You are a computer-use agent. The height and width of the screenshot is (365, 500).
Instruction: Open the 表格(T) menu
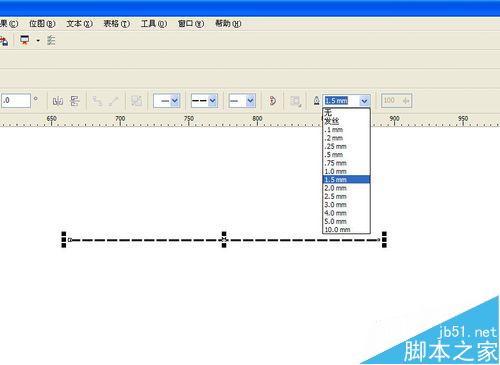(x=116, y=24)
